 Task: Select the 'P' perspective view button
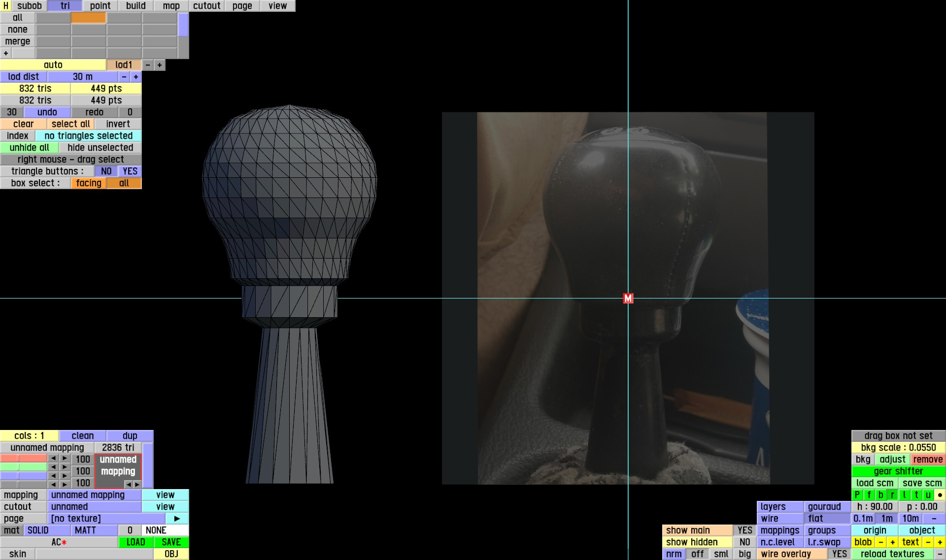pyautogui.click(x=857, y=495)
